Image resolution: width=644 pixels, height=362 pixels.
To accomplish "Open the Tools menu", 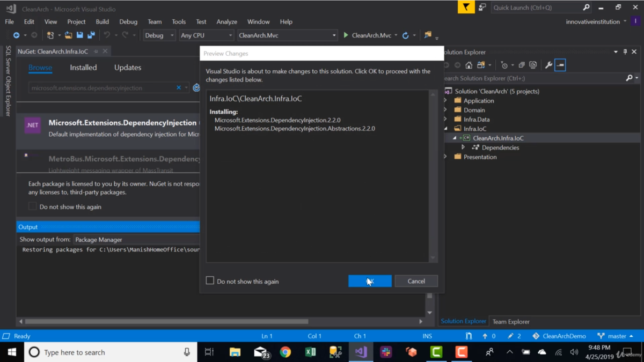I will (x=179, y=22).
